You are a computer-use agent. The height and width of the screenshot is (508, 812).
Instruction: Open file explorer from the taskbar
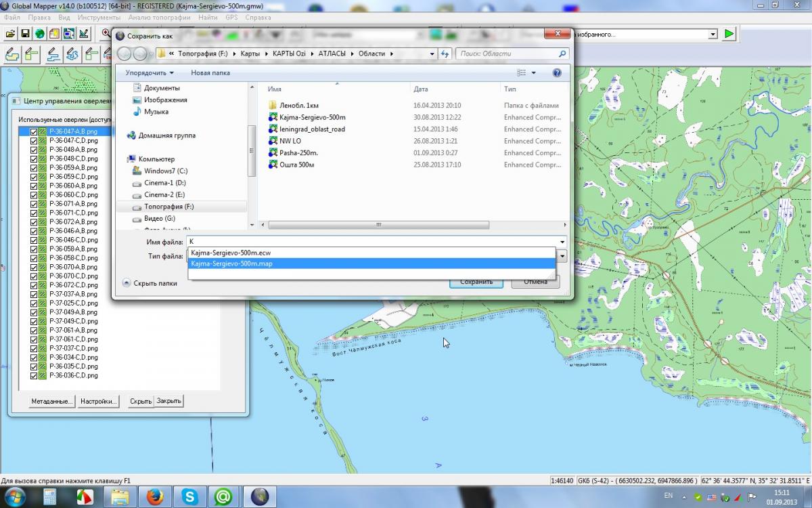tap(119, 496)
